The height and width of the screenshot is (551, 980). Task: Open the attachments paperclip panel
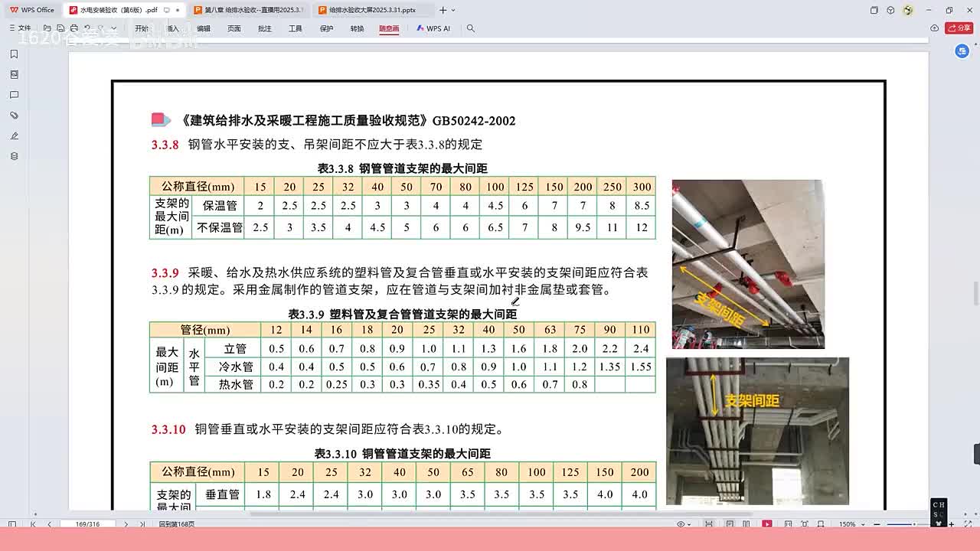pos(14,116)
